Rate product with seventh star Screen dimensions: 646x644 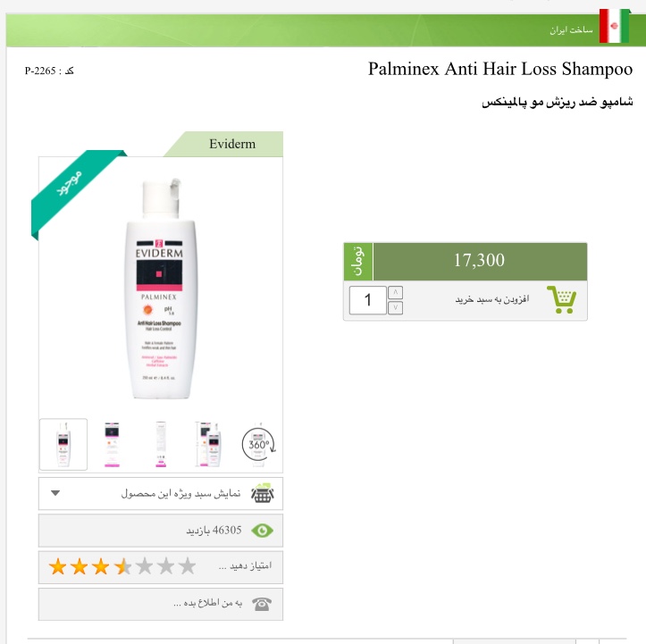click(187, 566)
